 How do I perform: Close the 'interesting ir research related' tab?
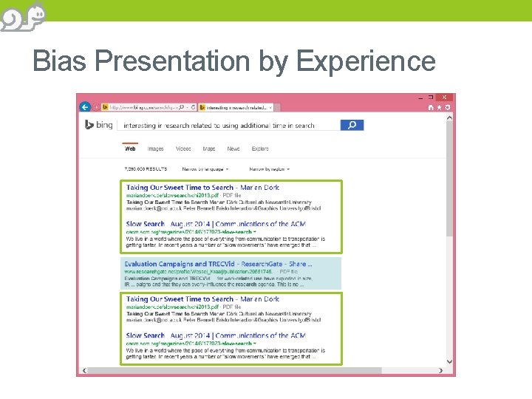(270, 108)
